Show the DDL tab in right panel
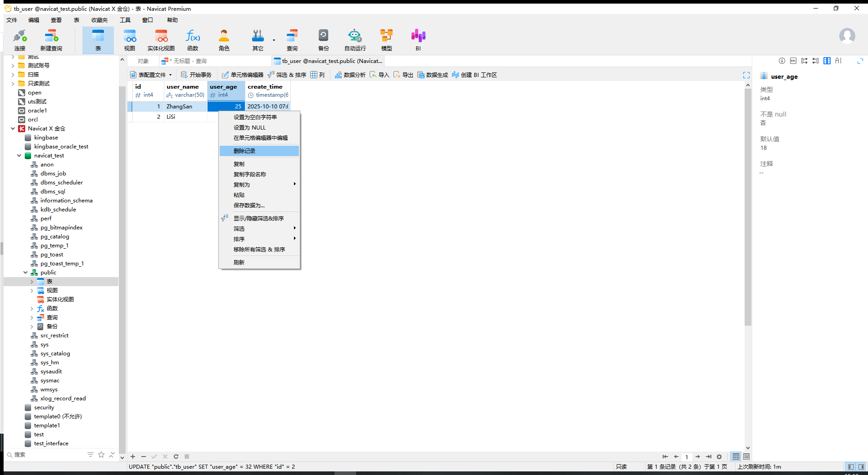The height and width of the screenshot is (475, 868). point(793,61)
